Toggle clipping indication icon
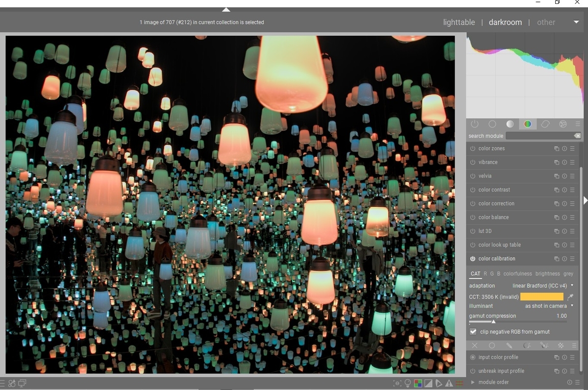Image resolution: width=588 pixels, height=390 pixels. (428, 383)
